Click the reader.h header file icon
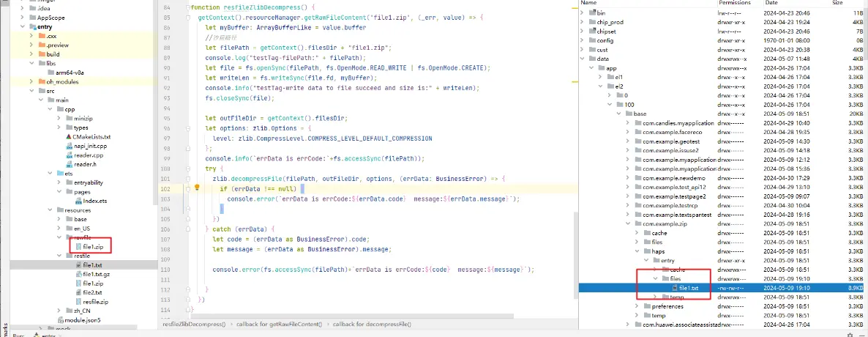 (x=70, y=164)
